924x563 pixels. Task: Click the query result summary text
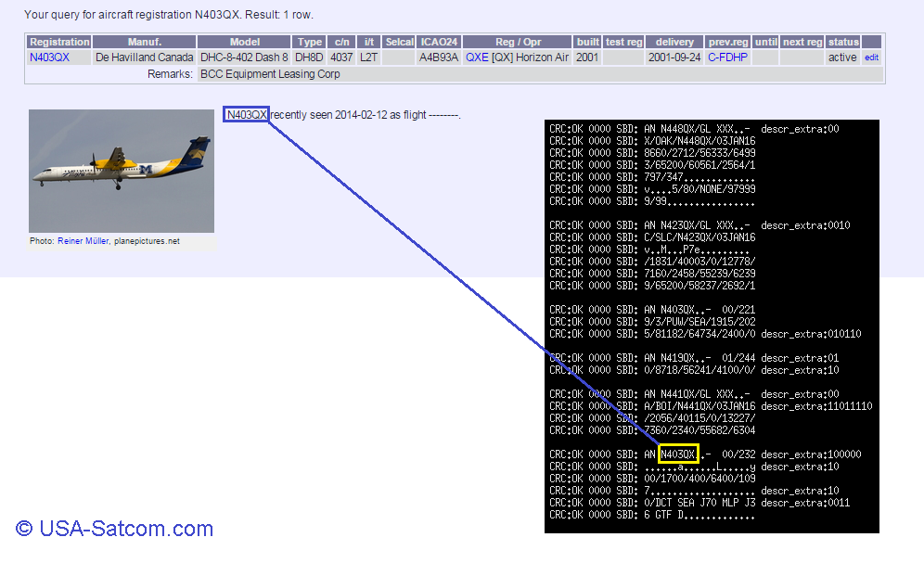[x=169, y=14]
